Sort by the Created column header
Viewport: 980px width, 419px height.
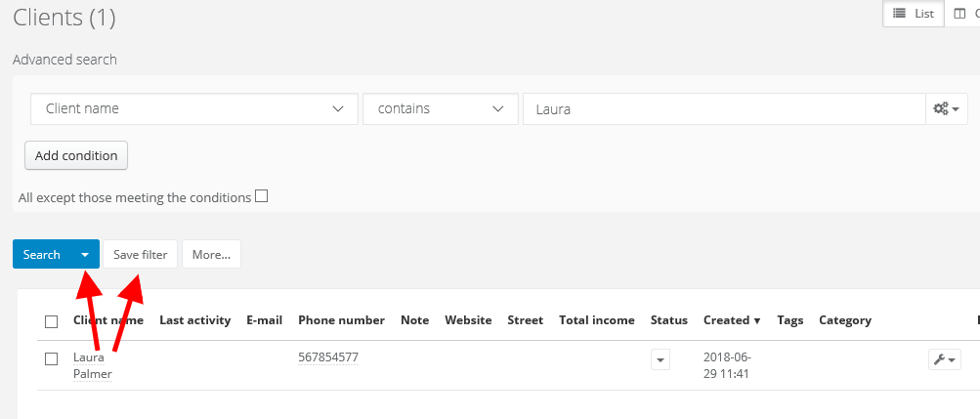click(x=732, y=320)
